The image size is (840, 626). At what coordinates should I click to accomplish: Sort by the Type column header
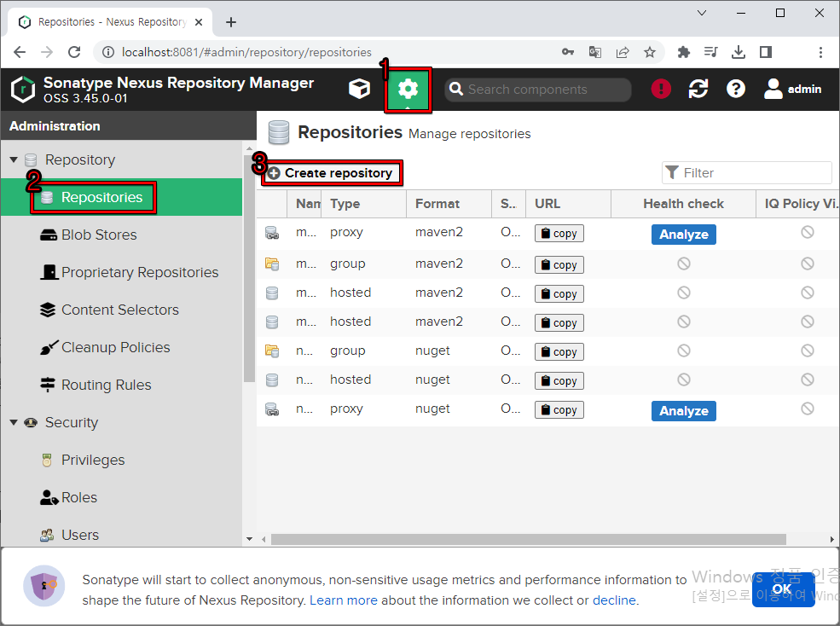pos(363,204)
